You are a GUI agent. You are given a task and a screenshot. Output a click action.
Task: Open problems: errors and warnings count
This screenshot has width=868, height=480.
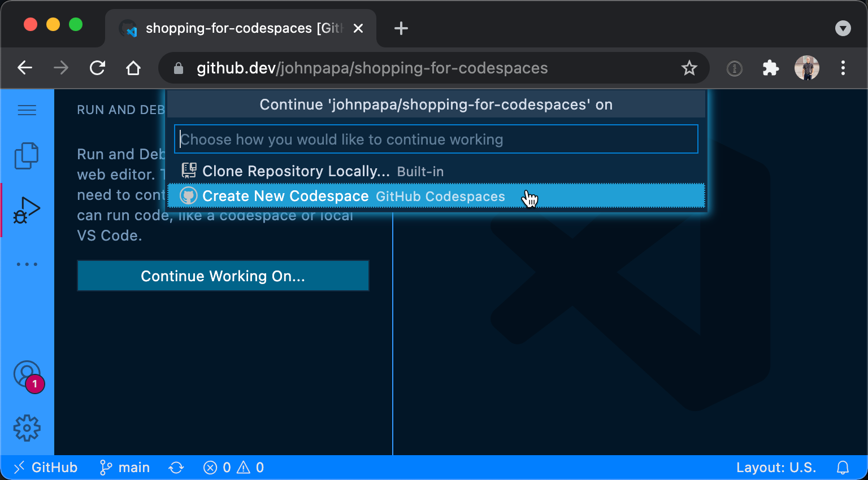[x=233, y=468]
